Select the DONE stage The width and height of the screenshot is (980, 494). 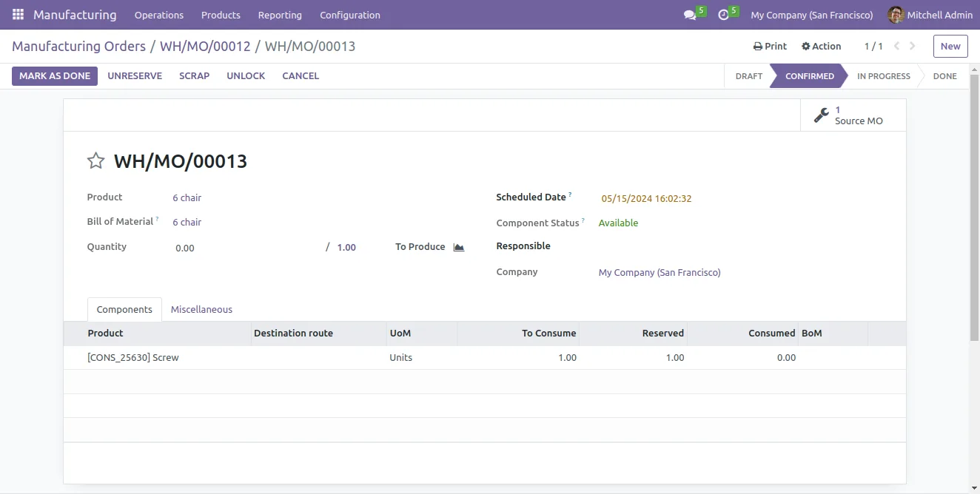pyautogui.click(x=944, y=76)
